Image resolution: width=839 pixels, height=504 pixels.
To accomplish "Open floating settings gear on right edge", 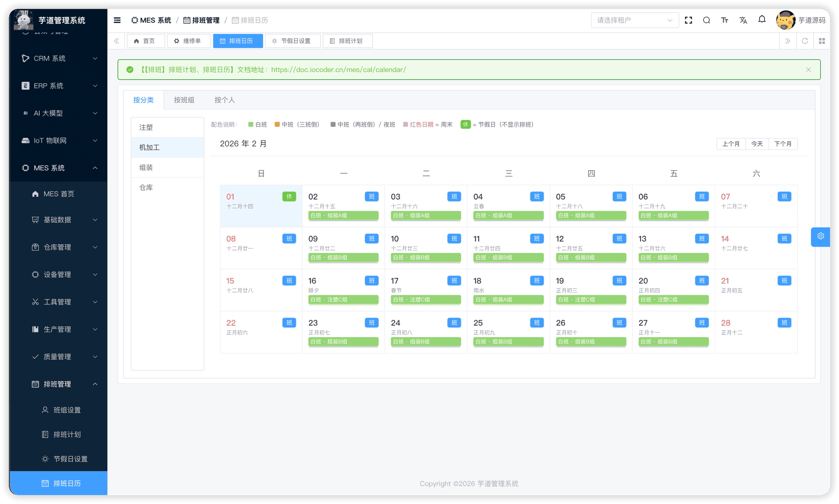I will (820, 236).
